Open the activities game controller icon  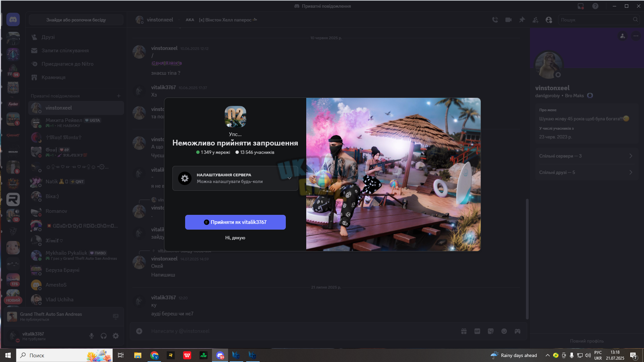pos(518,331)
